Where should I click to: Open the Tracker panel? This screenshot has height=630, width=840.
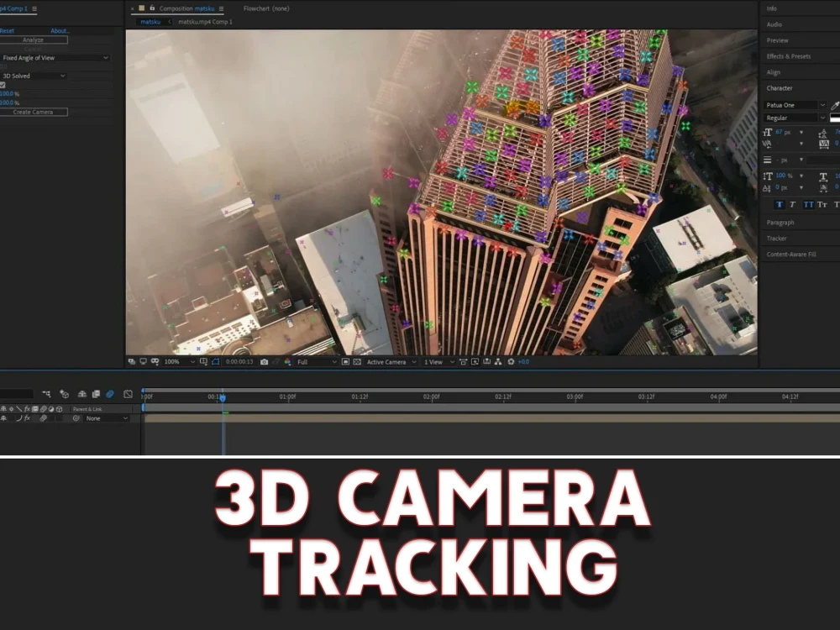[x=776, y=239]
